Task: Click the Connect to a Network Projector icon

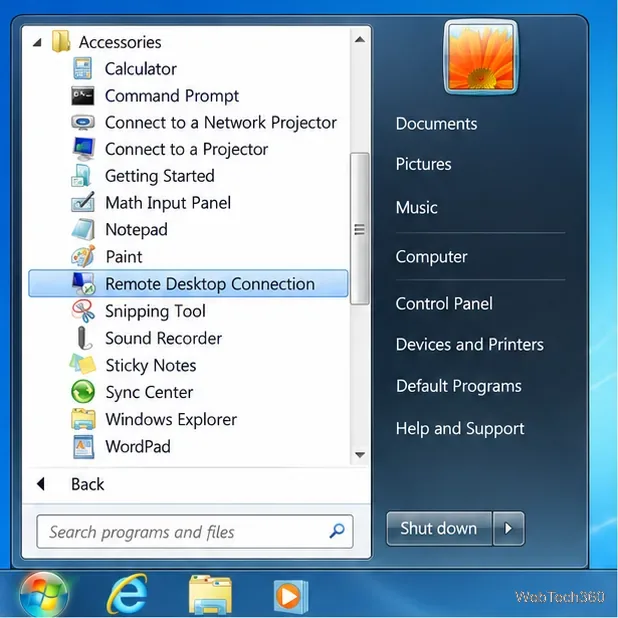Action: 83,122
